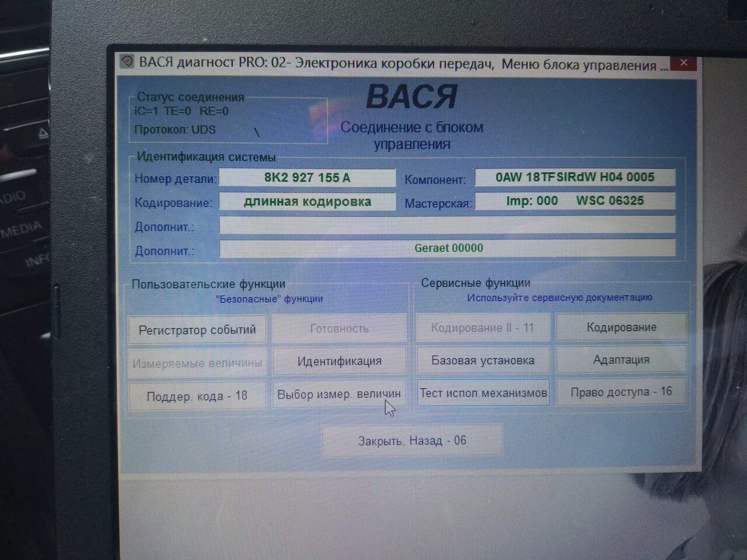Click the greyed Готовность button
The image size is (747, 560).
tap(339, 328)
